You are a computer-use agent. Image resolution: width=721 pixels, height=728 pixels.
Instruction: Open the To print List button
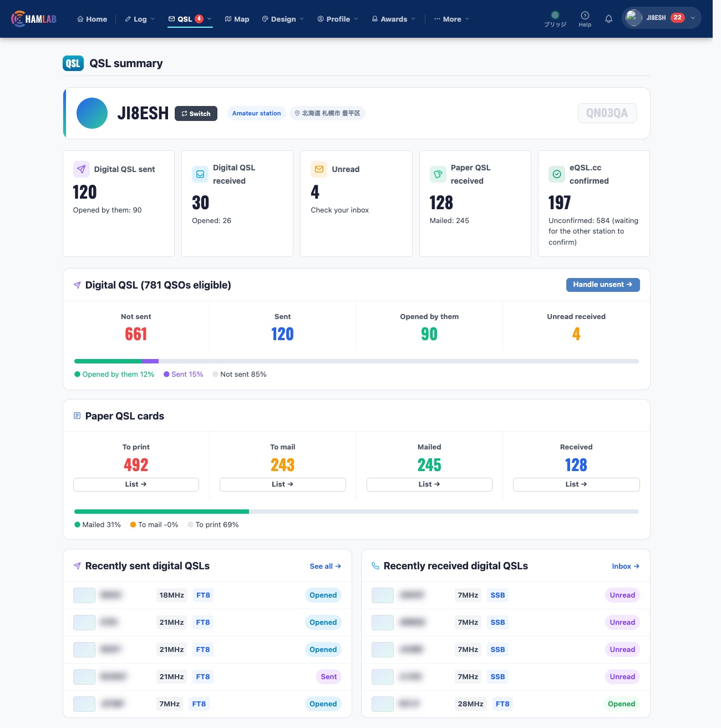point(136,484)
